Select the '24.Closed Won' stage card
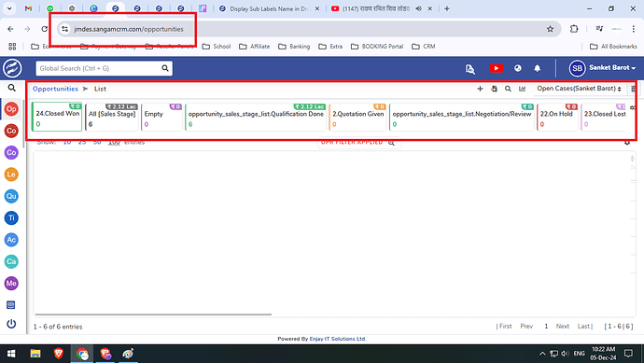This screenshot has width=644, height=363. [57, 117]
